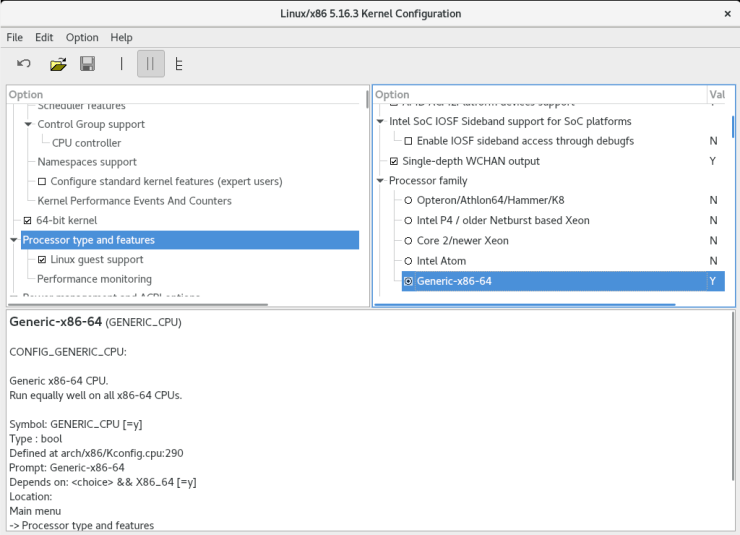
Task: Select the split view mode icon
Action: click(x=151, y=64)
